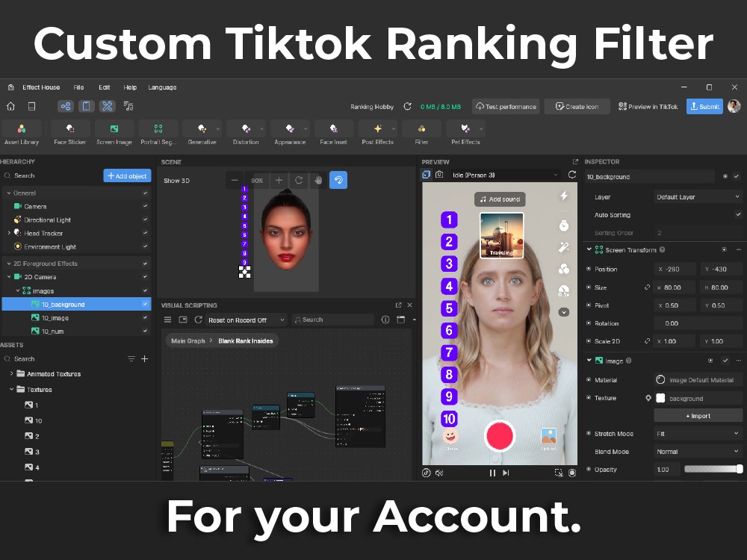Collapse the General group

pyautogui.click(x=9, y=193)
